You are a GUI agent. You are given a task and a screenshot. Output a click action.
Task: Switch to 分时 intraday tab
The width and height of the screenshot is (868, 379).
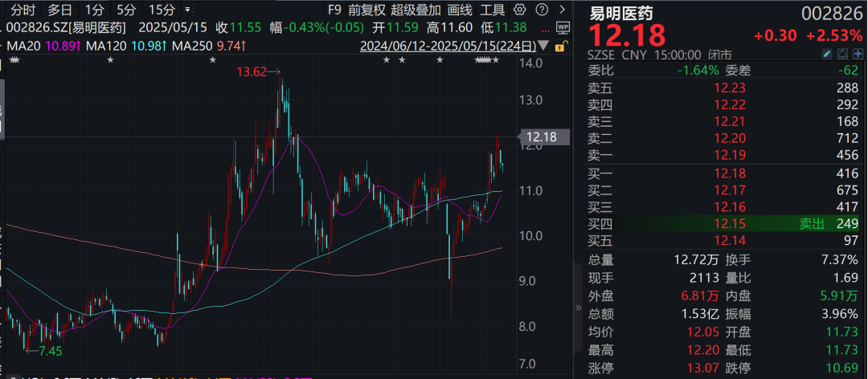(x=23, y=10)
